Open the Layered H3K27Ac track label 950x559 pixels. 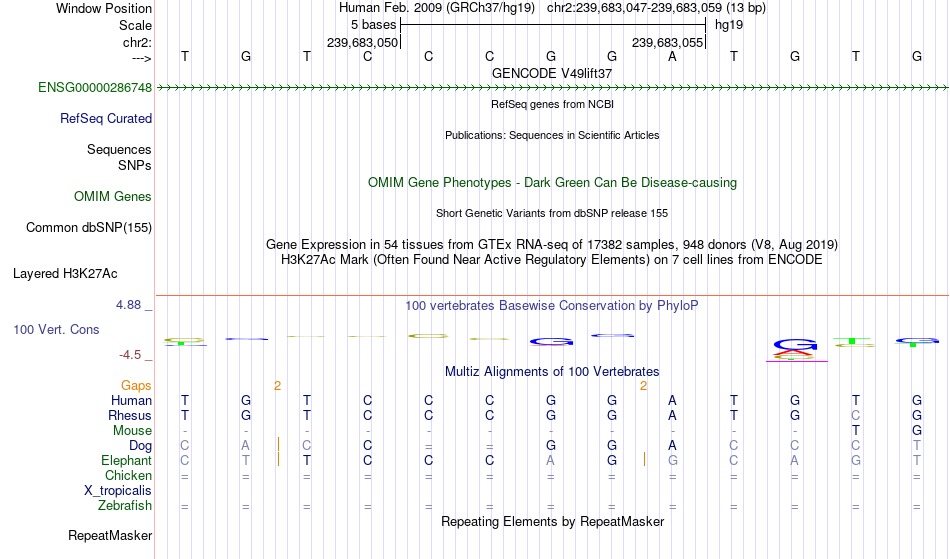click(x=65, y=274)
